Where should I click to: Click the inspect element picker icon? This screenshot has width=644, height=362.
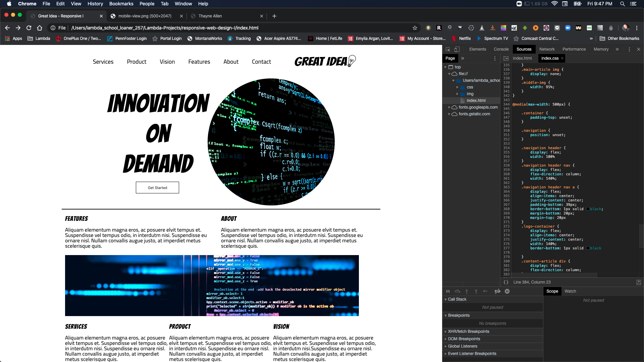[x=448, y=49]
